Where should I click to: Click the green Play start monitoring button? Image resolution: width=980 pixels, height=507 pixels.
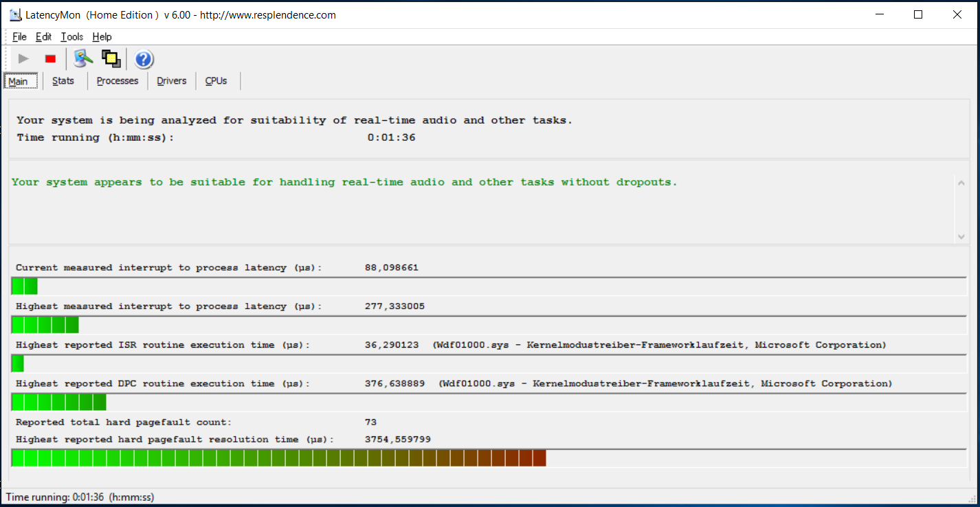23,59
